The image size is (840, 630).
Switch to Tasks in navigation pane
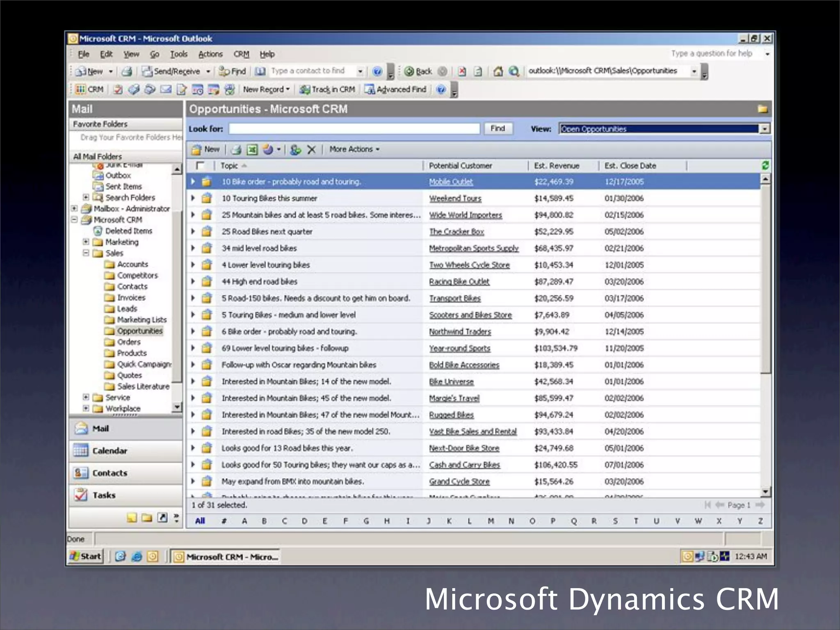[x=126, y=495]
